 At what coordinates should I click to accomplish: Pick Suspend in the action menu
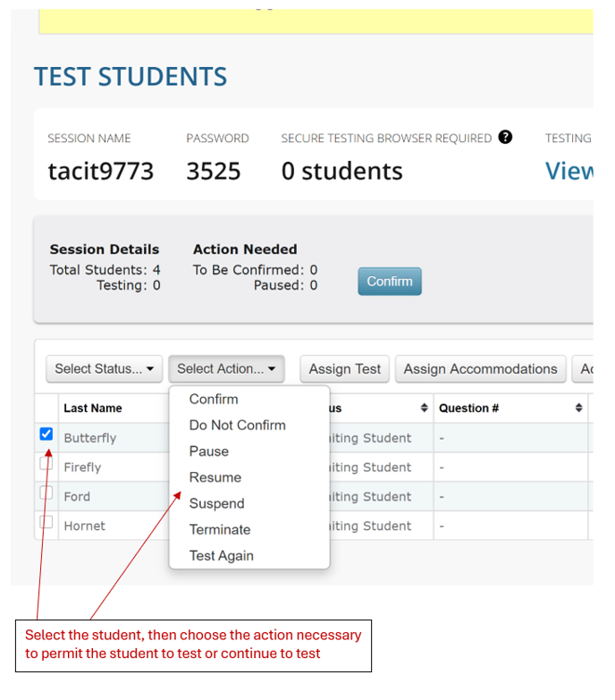click(x=217, y=503)
